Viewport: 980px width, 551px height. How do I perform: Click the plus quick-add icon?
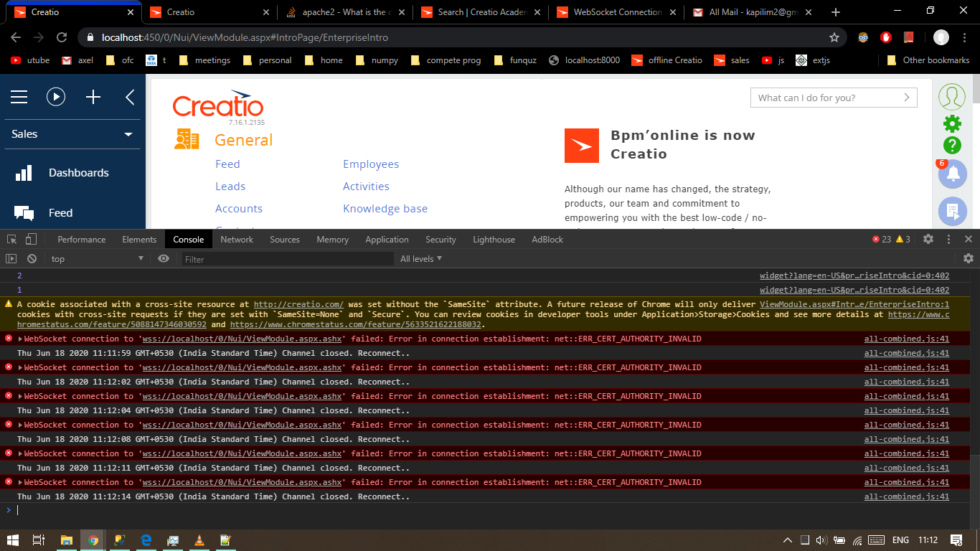[x=93, y=97]
